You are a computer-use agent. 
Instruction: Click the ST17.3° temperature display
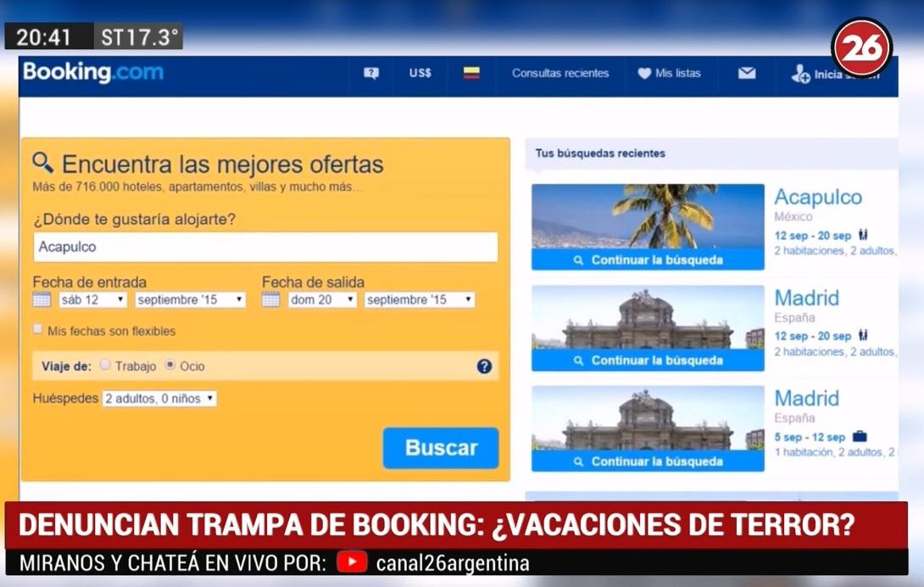(139, 37)
